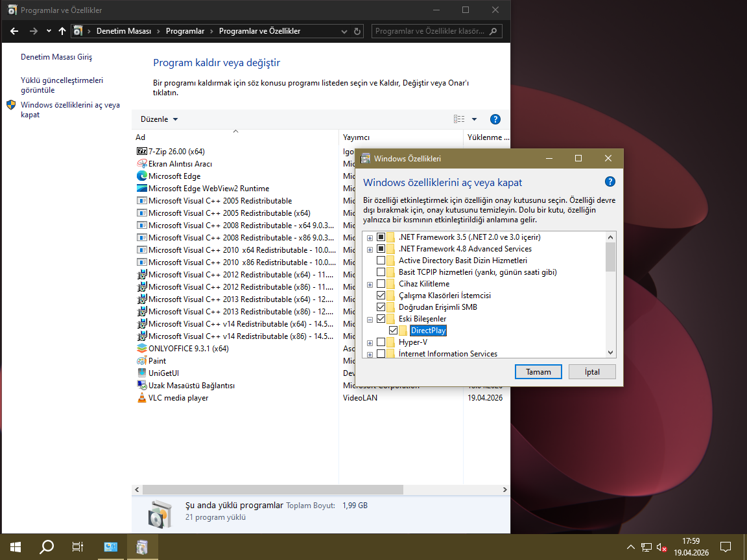Uncheck Eski Bileşenler checkbox
The image size is (747, 560).
click(381, 319)
